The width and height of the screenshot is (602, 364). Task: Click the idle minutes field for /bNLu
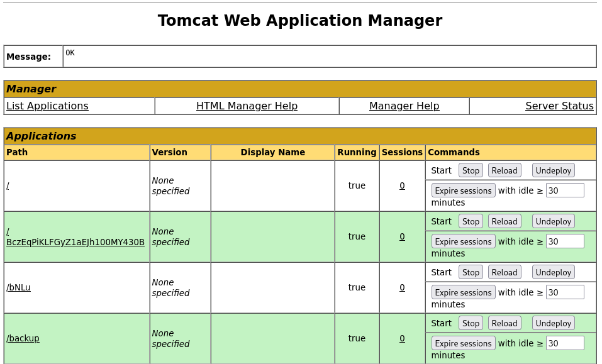[565, 292]
